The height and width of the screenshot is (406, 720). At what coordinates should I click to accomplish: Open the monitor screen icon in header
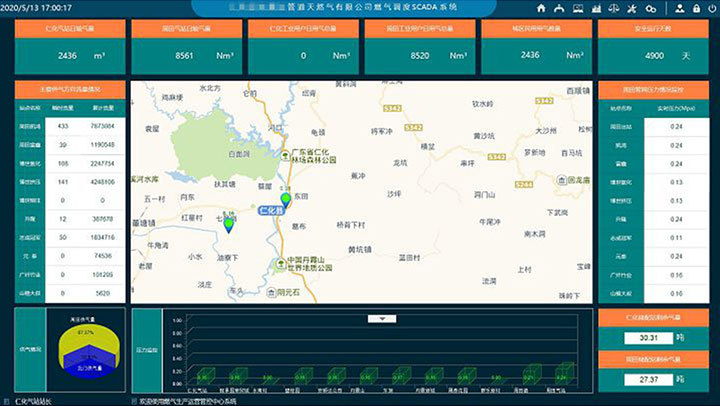click(578, 8)
